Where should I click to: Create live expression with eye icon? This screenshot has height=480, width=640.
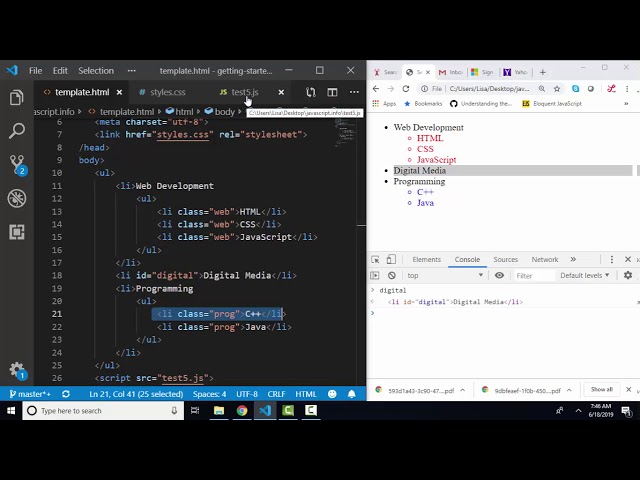coord(499,276)
